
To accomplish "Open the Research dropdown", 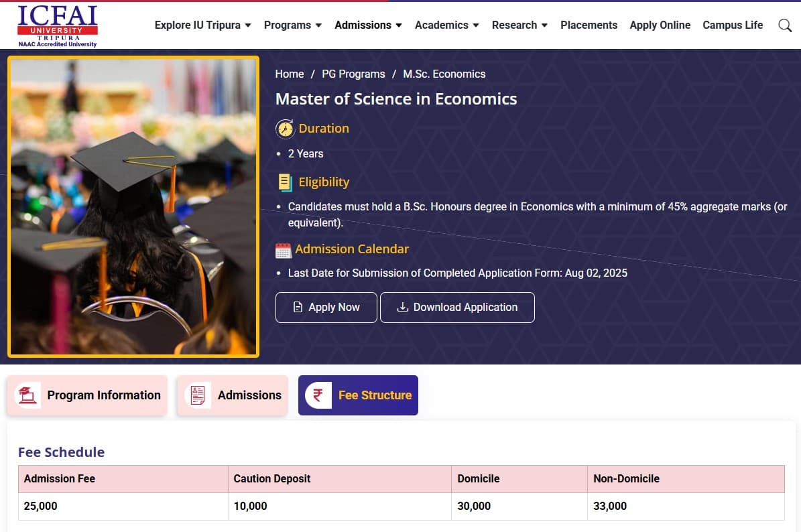I will 519,25.
